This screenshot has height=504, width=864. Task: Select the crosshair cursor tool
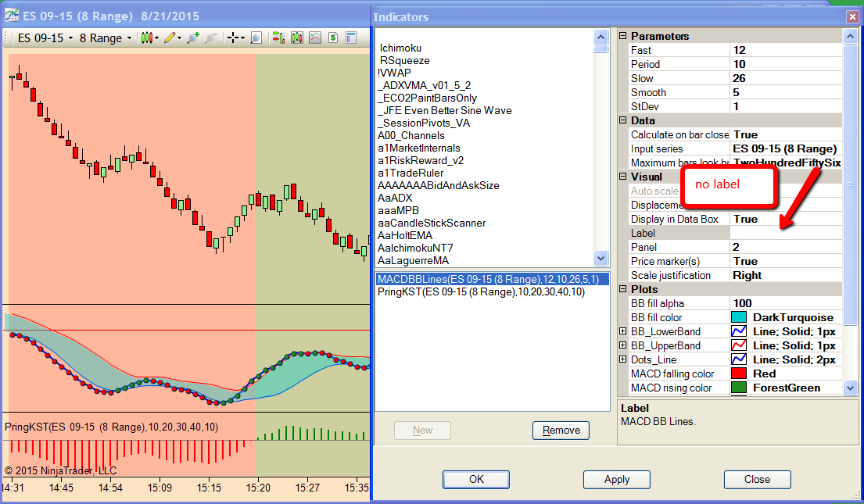[x=233, y=38]
